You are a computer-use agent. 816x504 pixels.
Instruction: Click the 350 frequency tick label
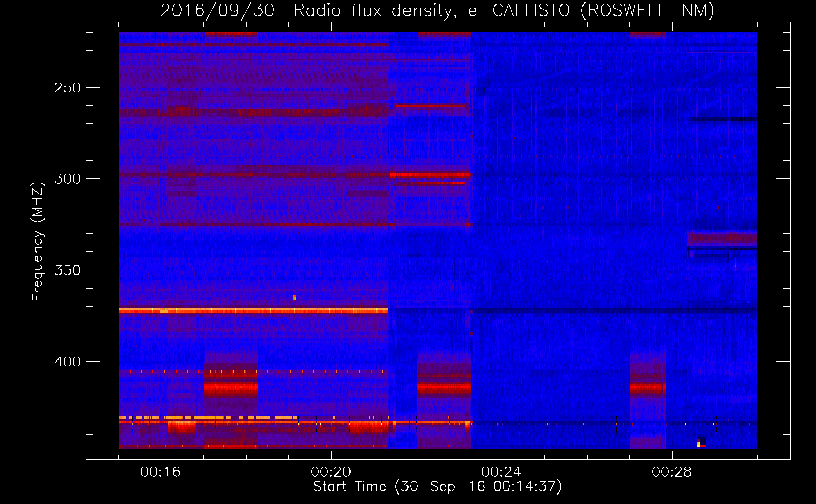[68, 270]
